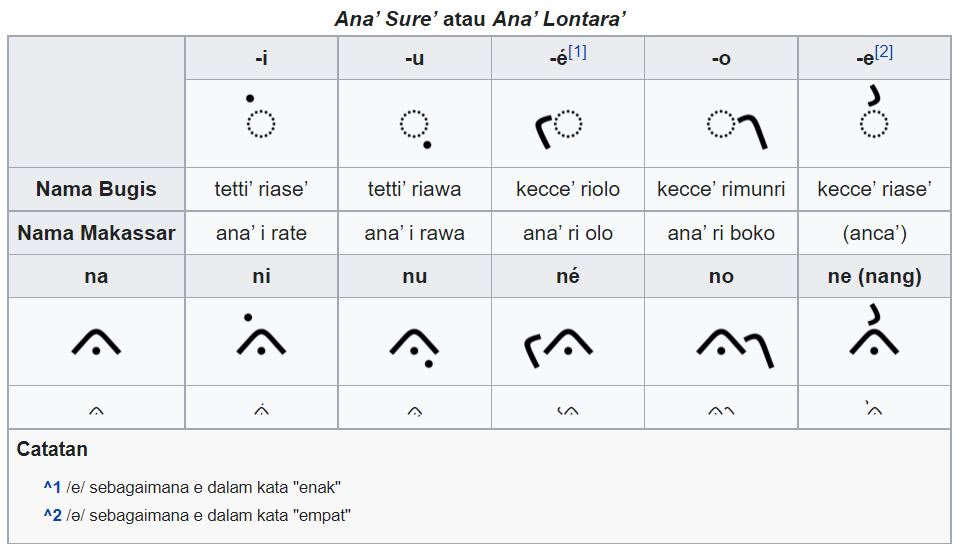Click the 'Nama Makassar' row header
The image size is (963, 553).
point(96,233)
